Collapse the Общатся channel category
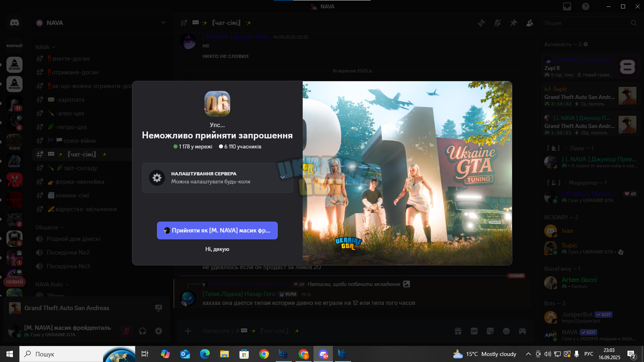Screen dimensions: 644x362 (x=50, y=227)
